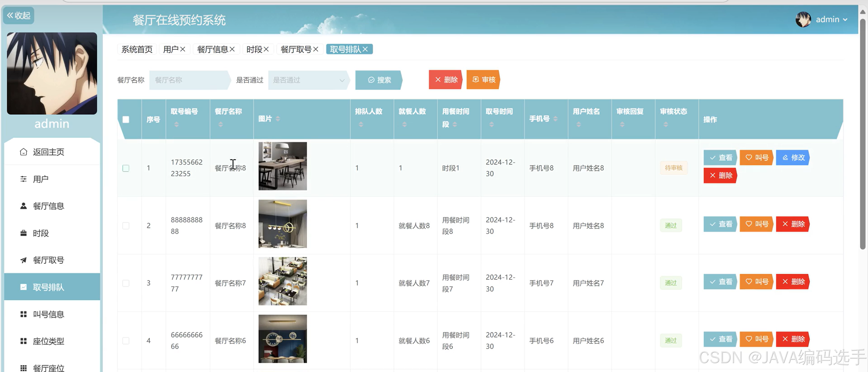868x372 pixels.
Task: Sort by 审核状态 column
Action: 666,125
